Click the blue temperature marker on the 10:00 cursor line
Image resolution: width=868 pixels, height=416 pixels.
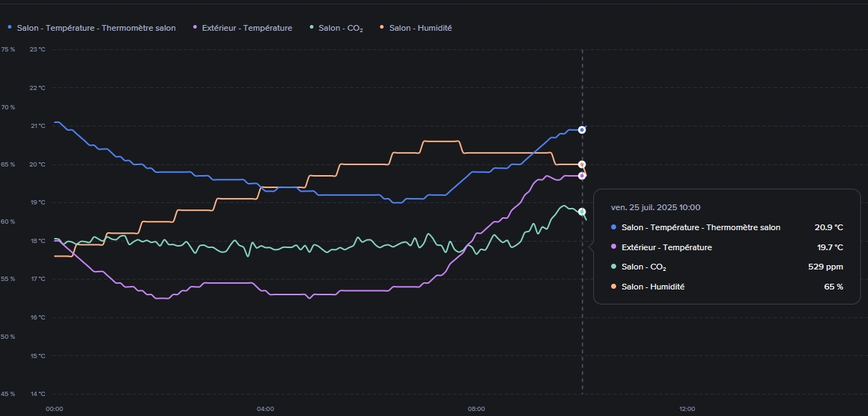click(x=582, y=129)
